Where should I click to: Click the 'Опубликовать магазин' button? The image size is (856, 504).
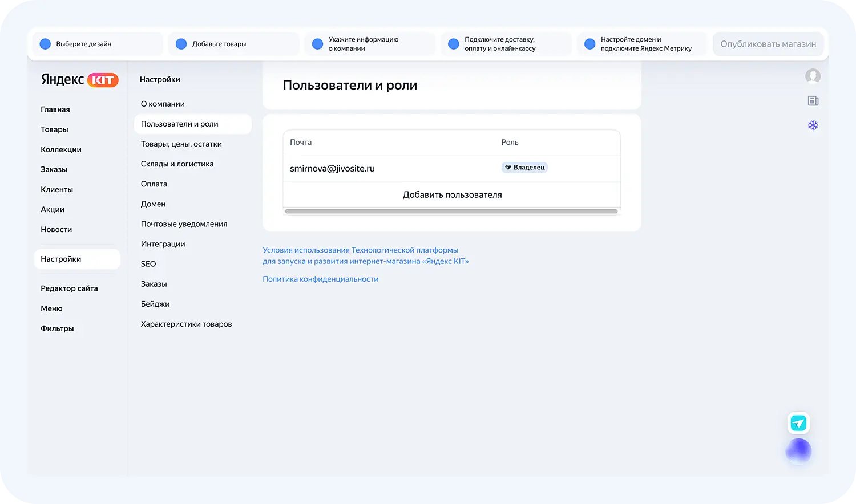pyautogui.click(x=768, y=44)
